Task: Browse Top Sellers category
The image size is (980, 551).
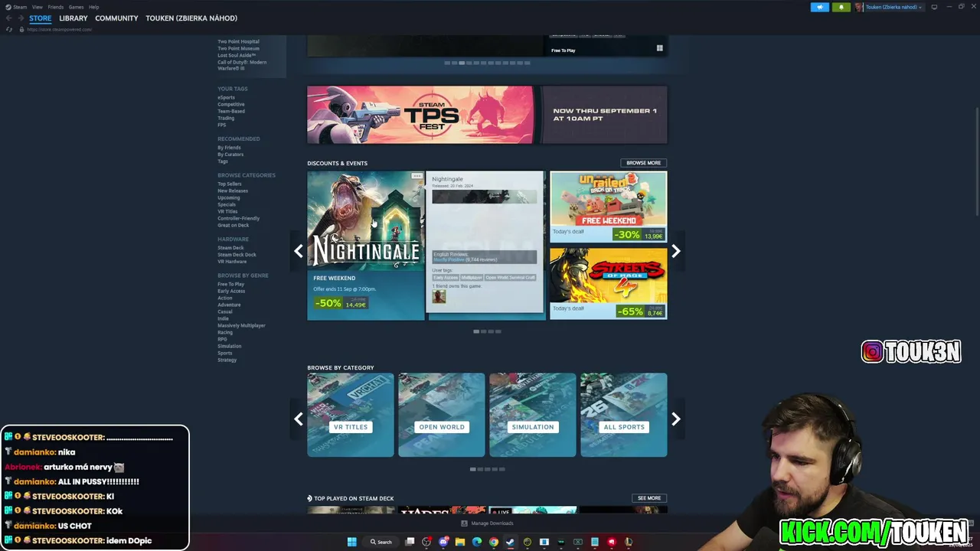Action: pos(229,184)
